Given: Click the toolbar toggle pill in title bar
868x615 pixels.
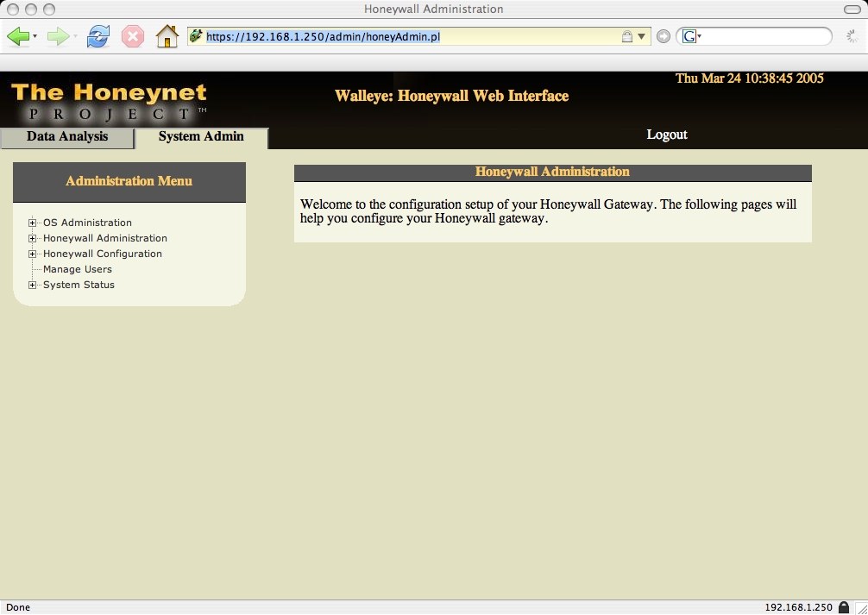Looking at the screenshot, I should [x=852, y=9].
